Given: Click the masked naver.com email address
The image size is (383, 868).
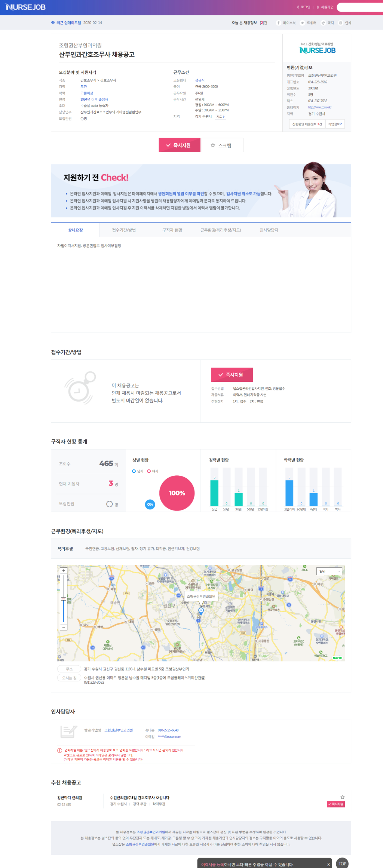Looking at the screenshot, I should click(169, 737).
